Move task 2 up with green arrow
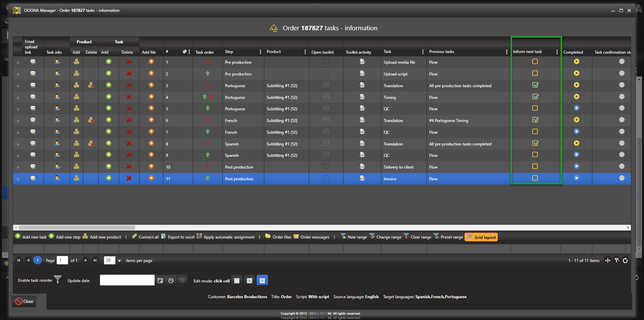 click(x=207, y=74)
